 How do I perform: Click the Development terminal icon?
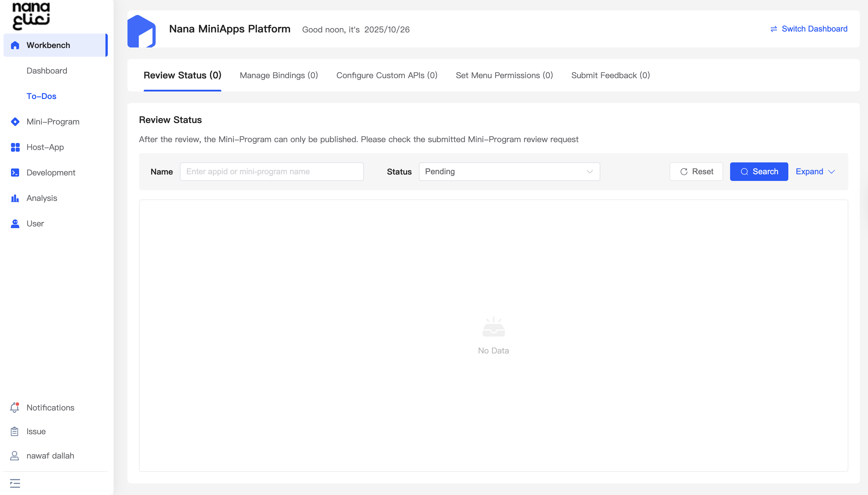[x=15, y=173]
